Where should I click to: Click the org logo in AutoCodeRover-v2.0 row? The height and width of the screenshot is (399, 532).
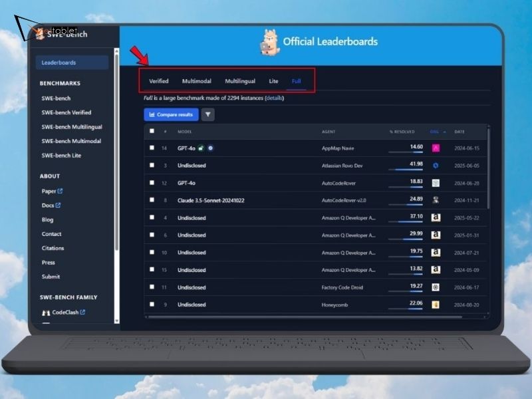pos(436,200)
